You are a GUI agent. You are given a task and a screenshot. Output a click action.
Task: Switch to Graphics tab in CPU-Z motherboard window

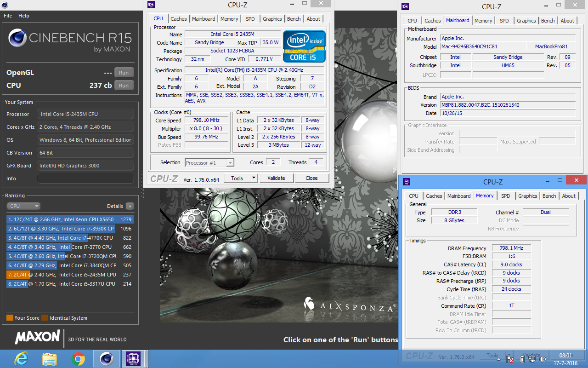click(x=526, y=21)
